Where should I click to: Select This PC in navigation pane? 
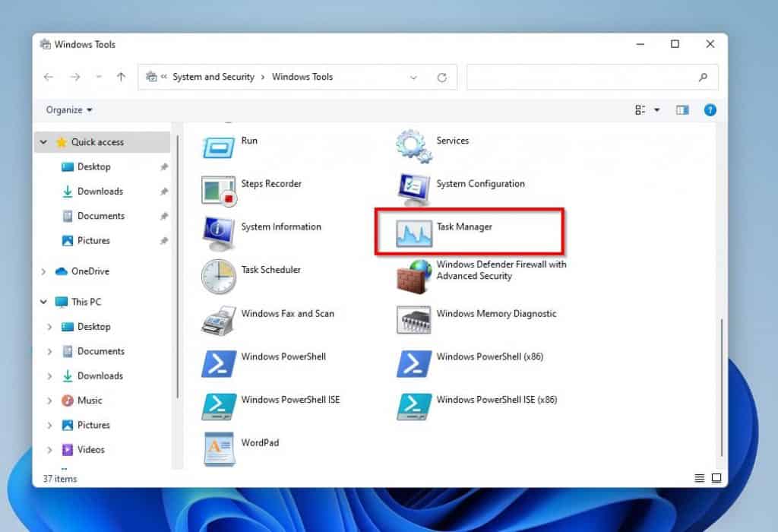tap(78, 302)
